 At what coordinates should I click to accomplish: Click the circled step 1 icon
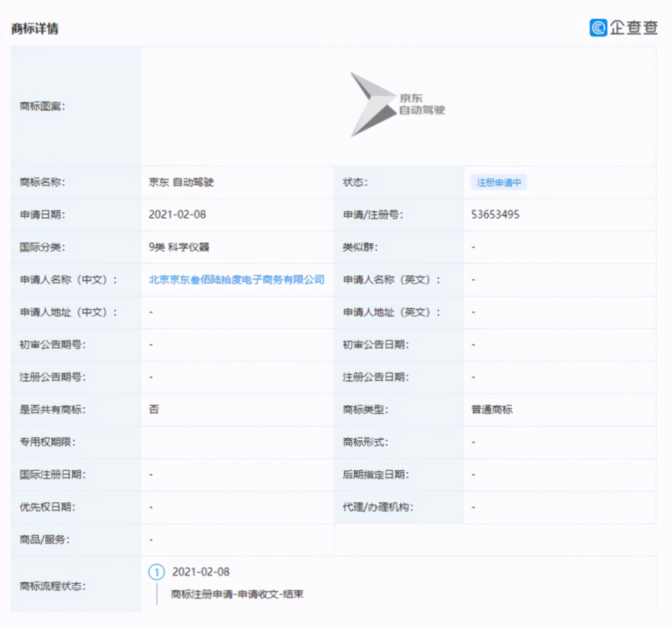pos(157,572)
